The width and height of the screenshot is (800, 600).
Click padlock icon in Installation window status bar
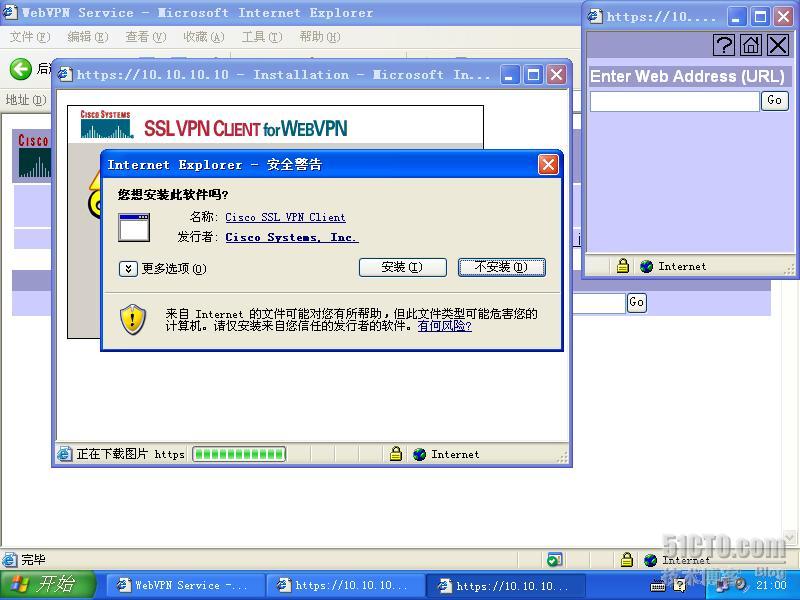click(395, 454)
